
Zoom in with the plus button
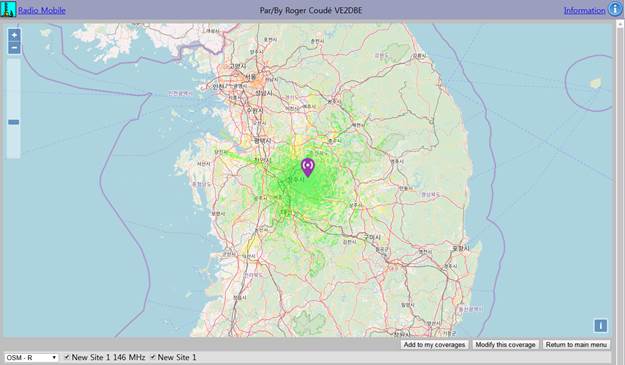(x=14, y=35)
